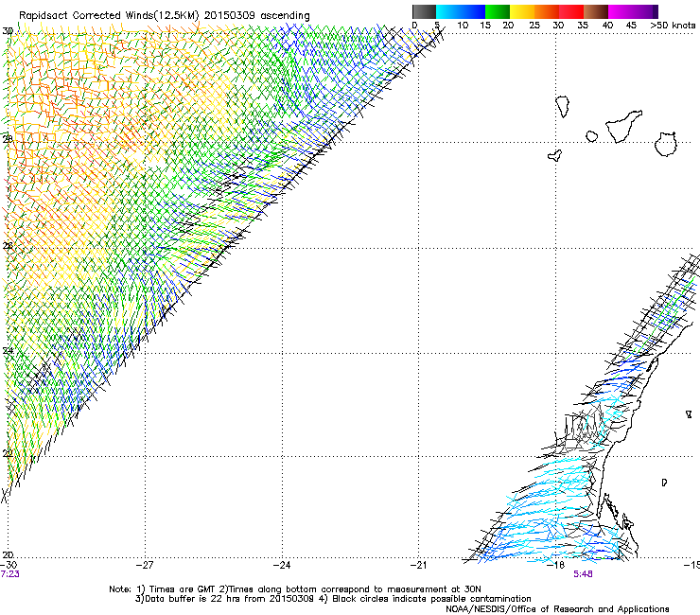This screenshot has height=615, width=700.
Task: Click the '25' label under the color bar
Action: pyautogui.click(x=534, y=26)
